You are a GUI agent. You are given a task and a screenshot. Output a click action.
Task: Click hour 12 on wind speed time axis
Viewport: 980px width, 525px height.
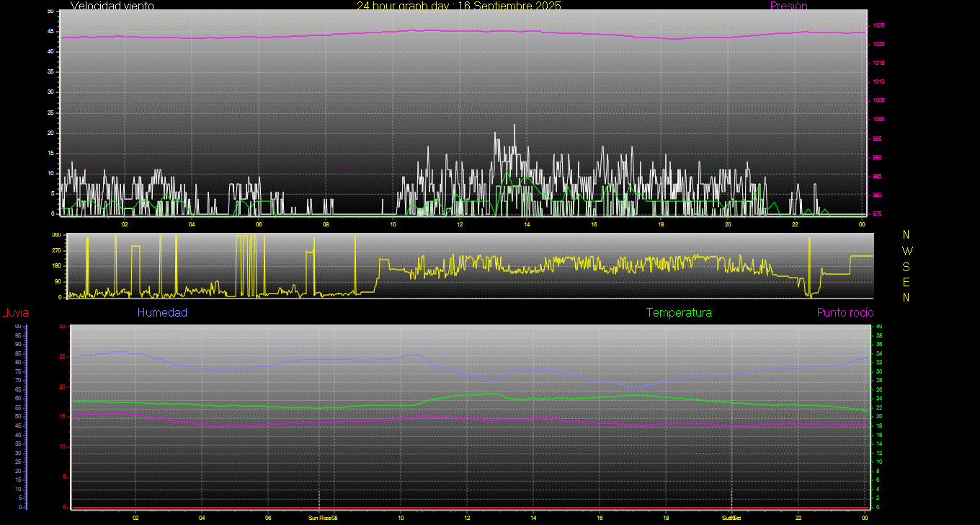tap(460, 224)
